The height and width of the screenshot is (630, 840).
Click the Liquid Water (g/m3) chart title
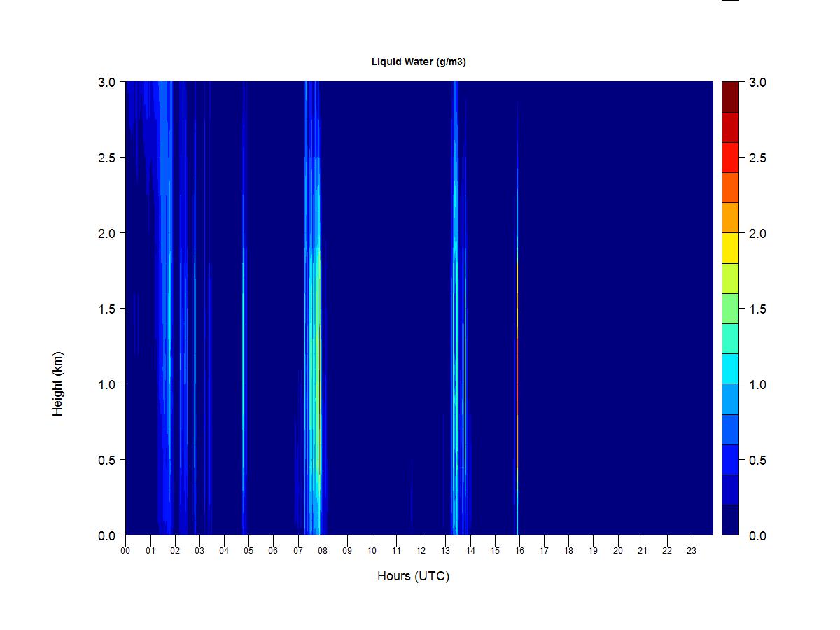pos(419,62)
